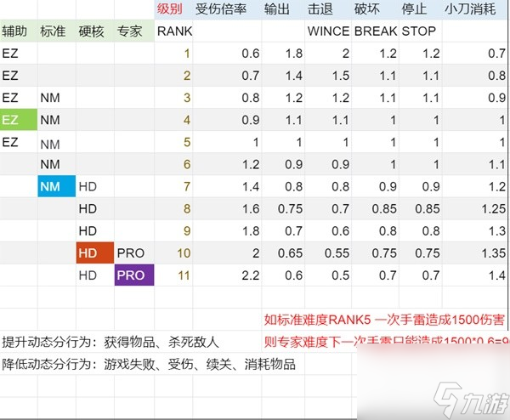Select rank number 9 cell
The height and width of the screenshot is (420, 510).
coord(173,230)
